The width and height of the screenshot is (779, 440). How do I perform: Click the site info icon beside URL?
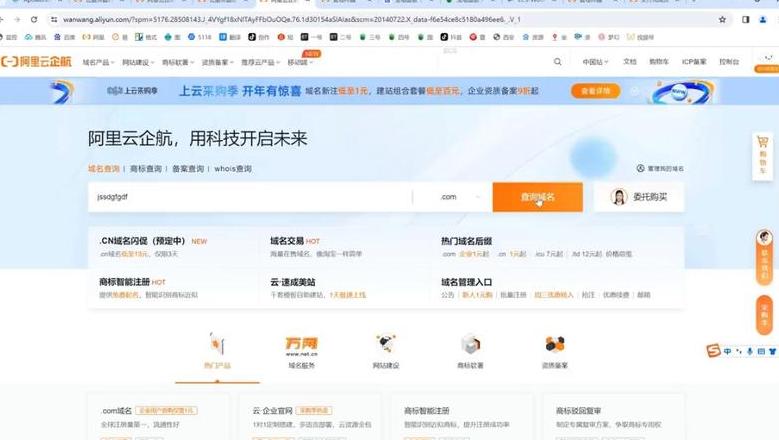54,19
